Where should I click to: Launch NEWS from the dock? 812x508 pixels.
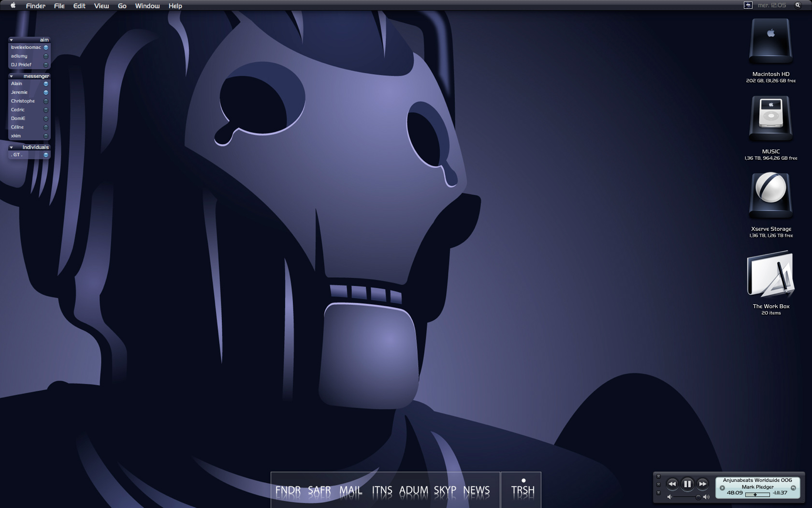476,491
